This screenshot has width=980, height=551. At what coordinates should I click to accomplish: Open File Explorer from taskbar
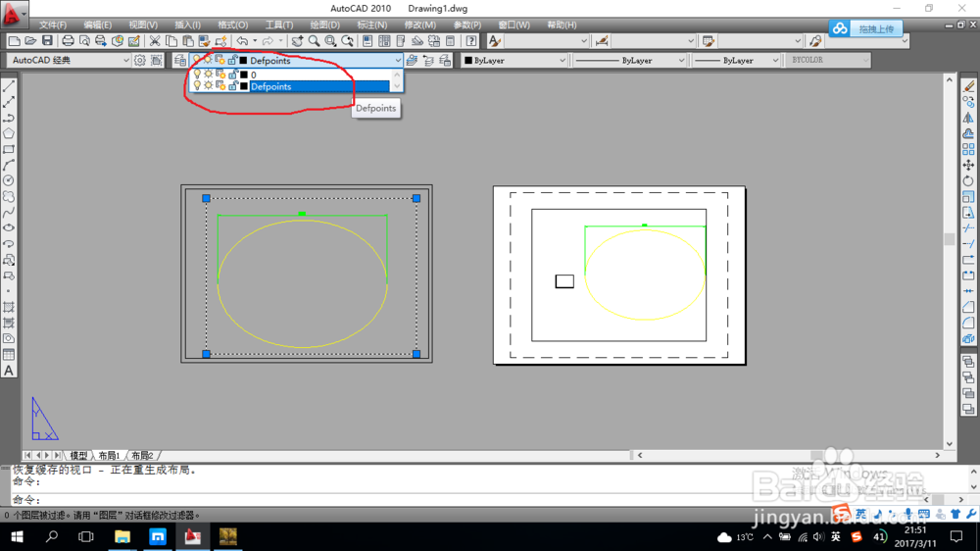[122, 536]
